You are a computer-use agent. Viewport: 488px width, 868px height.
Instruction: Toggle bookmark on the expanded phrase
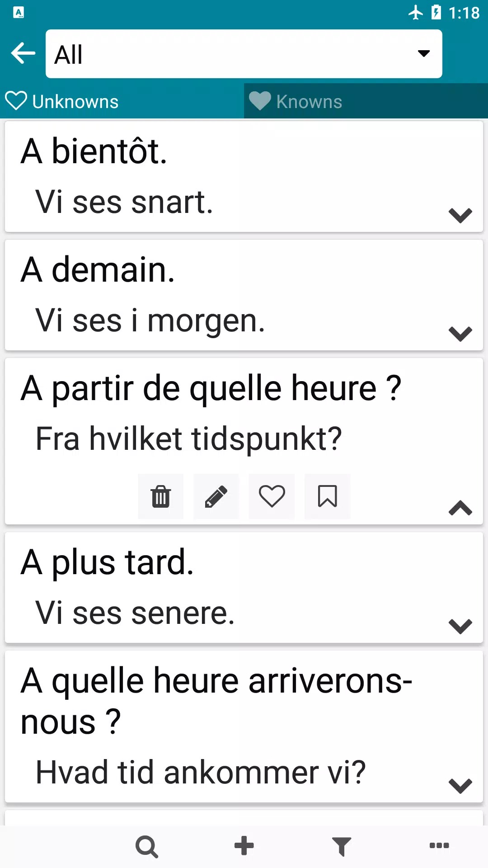[327, 496]
